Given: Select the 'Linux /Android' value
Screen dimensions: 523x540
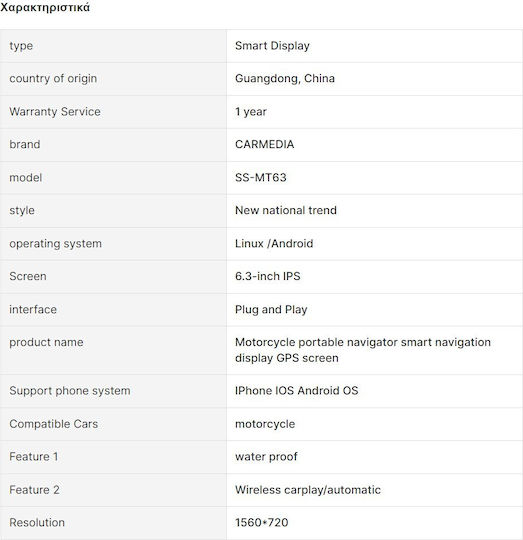Looking at the screenshot, I should pos(274,243).
